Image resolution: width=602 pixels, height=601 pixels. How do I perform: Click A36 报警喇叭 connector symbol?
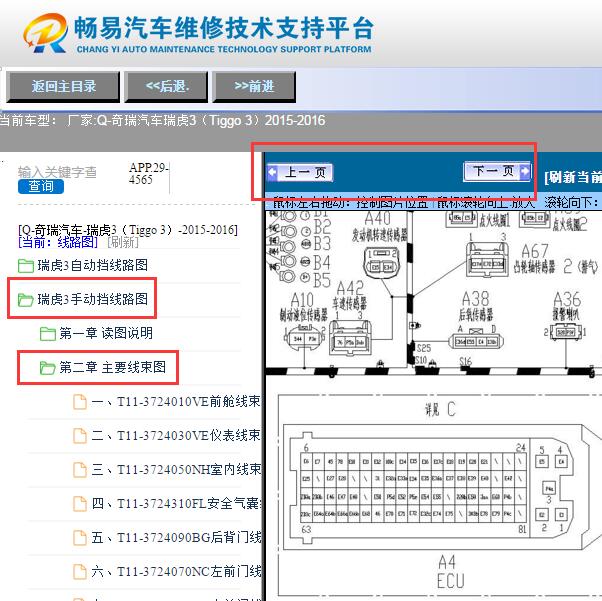565,332
